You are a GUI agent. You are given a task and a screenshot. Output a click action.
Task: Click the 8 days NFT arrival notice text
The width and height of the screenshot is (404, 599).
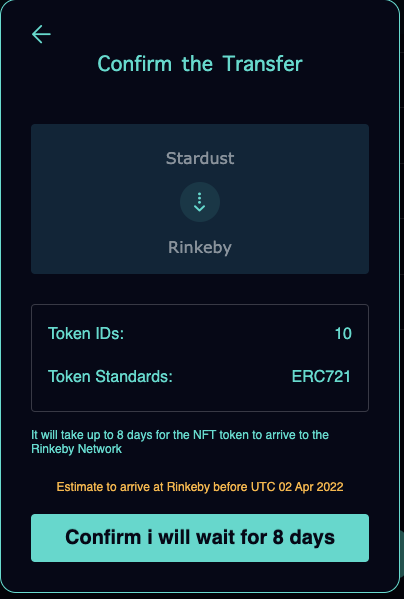pyautogui.click(x=180, y=442)
